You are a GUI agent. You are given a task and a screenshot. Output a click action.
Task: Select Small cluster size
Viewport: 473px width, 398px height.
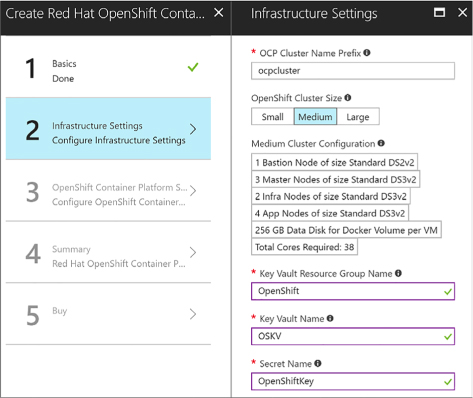click(272, 117)
